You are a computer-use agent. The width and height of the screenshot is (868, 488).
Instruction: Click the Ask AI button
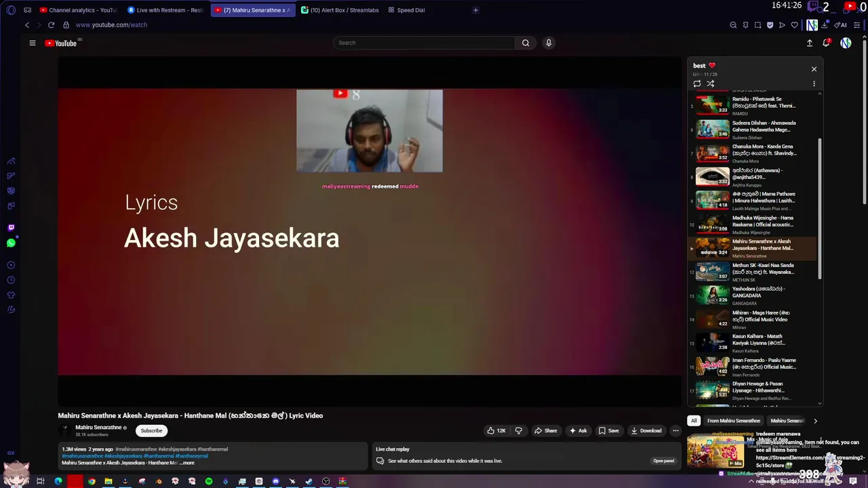pos(578,430)
